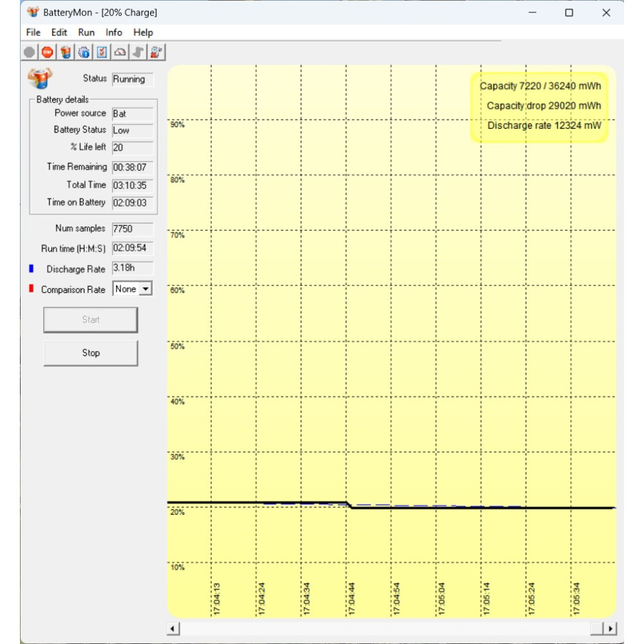This screenshot has height=644, width=644.
Task: Click the checklist toolbar icon
Action: tap(102, 52)
